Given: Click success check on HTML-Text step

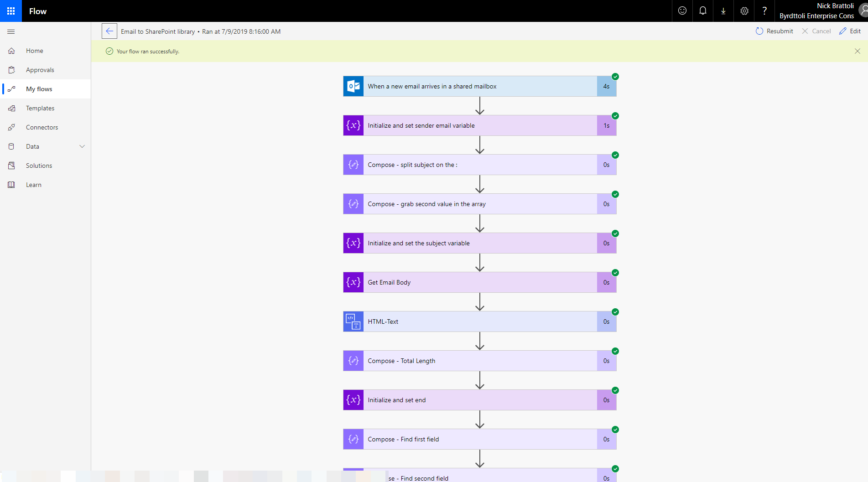Looking at the screenshot, I should click(x=615, y=312).
